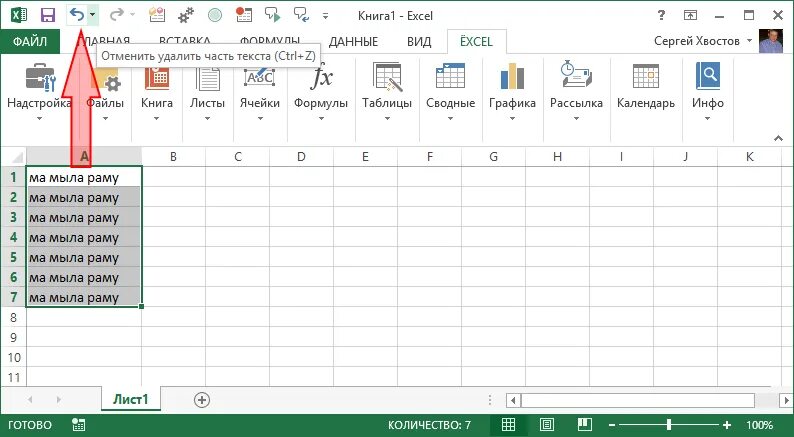Image resolution: width=794 pixels, height=437 pixels.
Task: Open the Листы ribbon menu
Action: 207,91
